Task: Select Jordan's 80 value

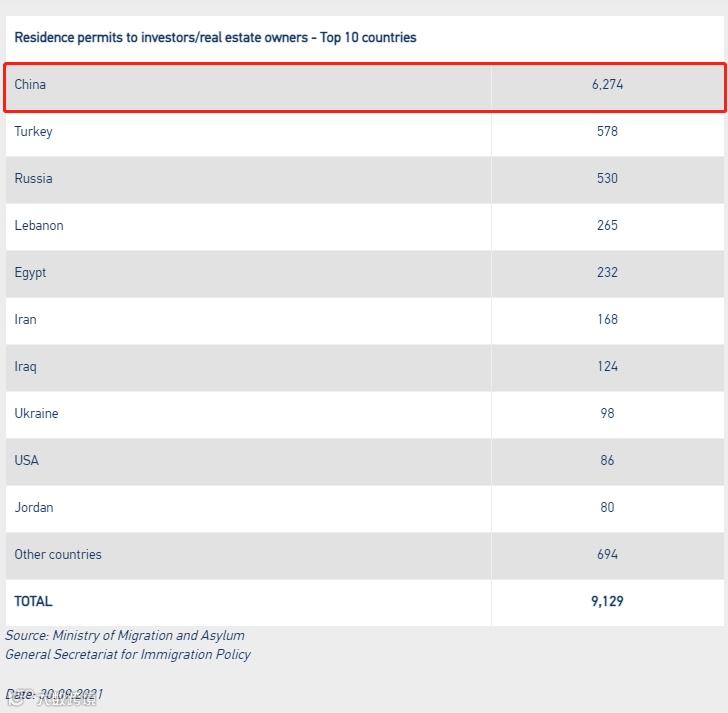Action: (x=607, y=508)
